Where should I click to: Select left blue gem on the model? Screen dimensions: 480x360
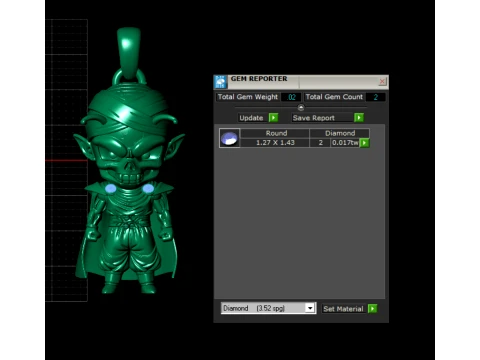[111, 189]
